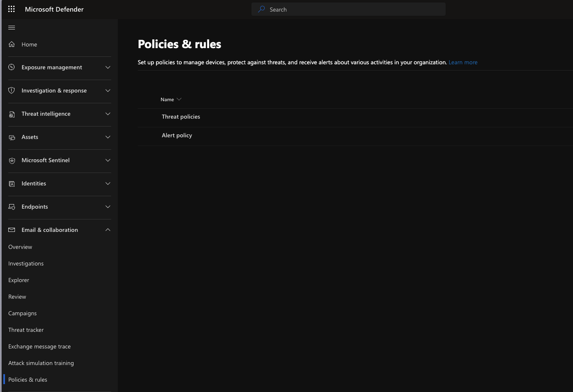Sort by the Name column header
Screen dimensions: 573x392
pyautogui.click(x=168, y=100)
